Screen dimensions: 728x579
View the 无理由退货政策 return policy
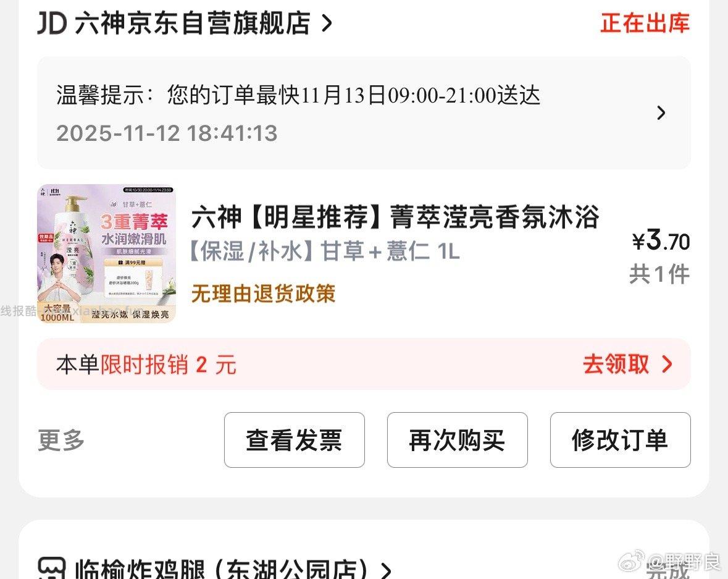coord(263,294)
